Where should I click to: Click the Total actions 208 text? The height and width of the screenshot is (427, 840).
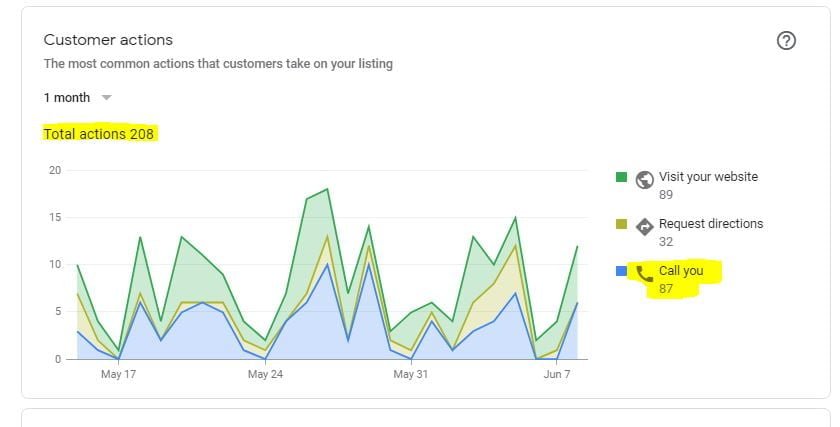[99, 133]
